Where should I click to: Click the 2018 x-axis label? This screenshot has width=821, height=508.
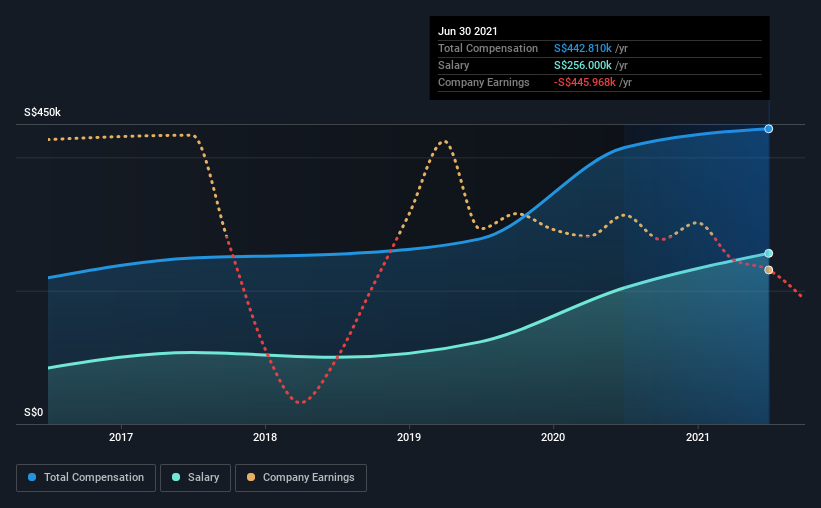pos(265,437)
